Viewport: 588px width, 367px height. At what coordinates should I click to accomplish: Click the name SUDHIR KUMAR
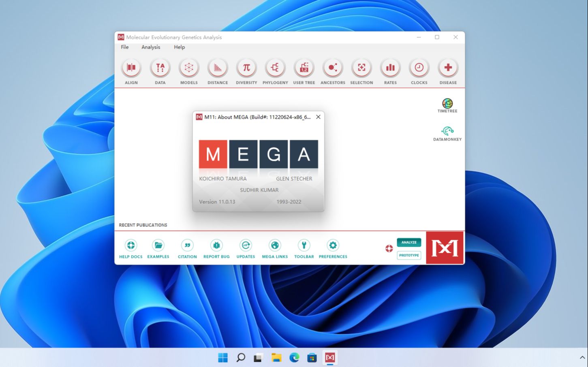[x=259, y=190]
